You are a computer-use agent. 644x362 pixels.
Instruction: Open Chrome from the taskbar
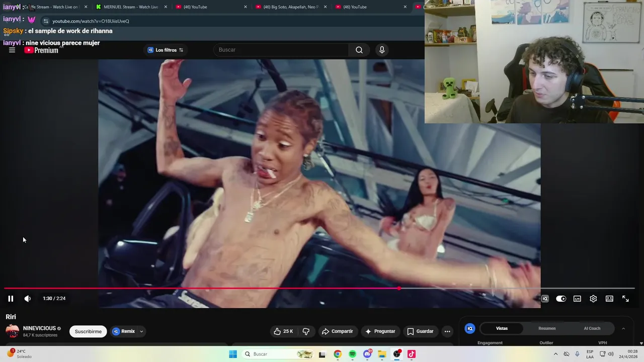pyautogui.click(x=338, y=354)
